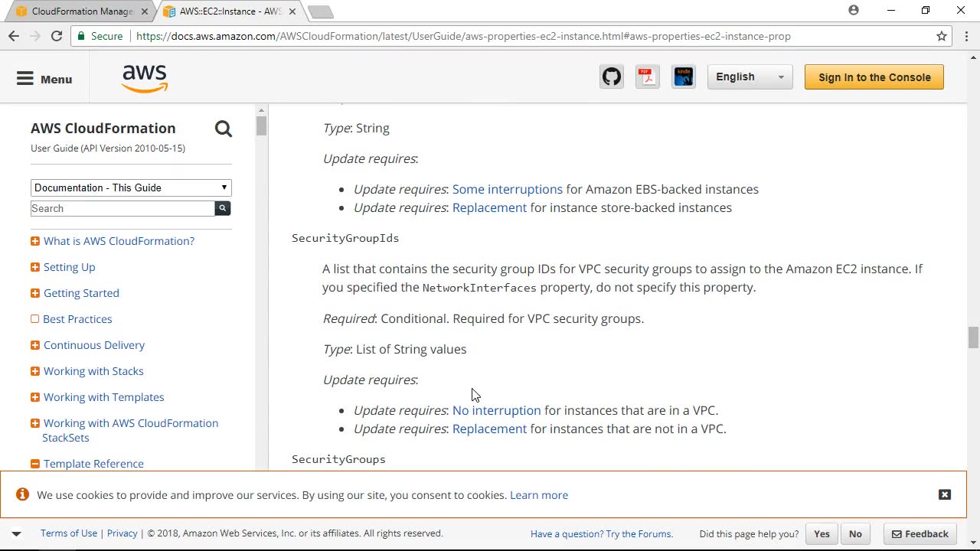Open the GitHub icon link
980x551 pixels.
[612, 77]
